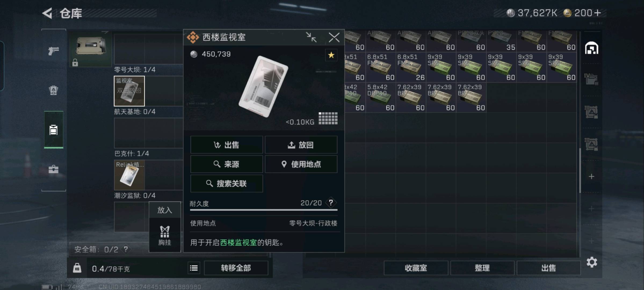This screenshot has height=290, width=644.
Task: Show 使用地点 usage location
Action: pyautogui.click(x=301, y=164)
